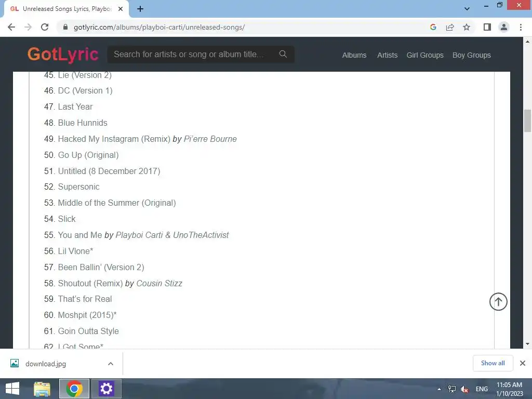Open the Chrome profile avatar

coord(504,27)
